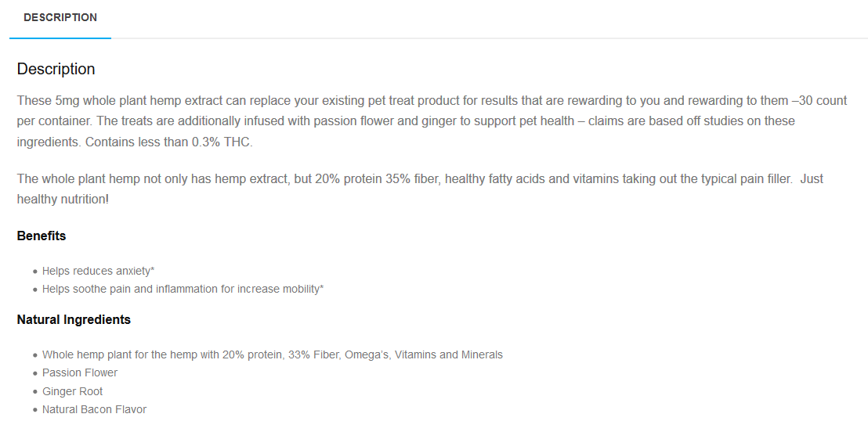Viewport: 868px width, 421px height.
Task: Click the Natural Bacon Flavor item
Action: (x=94, y=409)
